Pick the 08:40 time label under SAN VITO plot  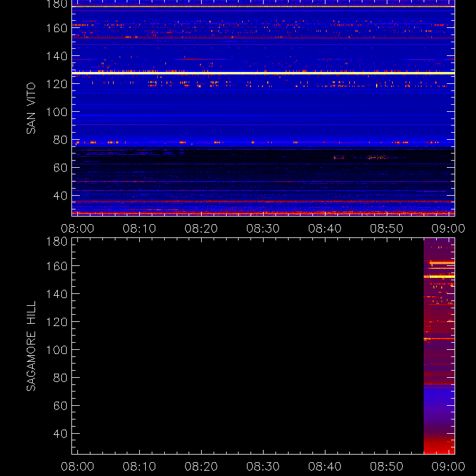(x=325, y=228)
